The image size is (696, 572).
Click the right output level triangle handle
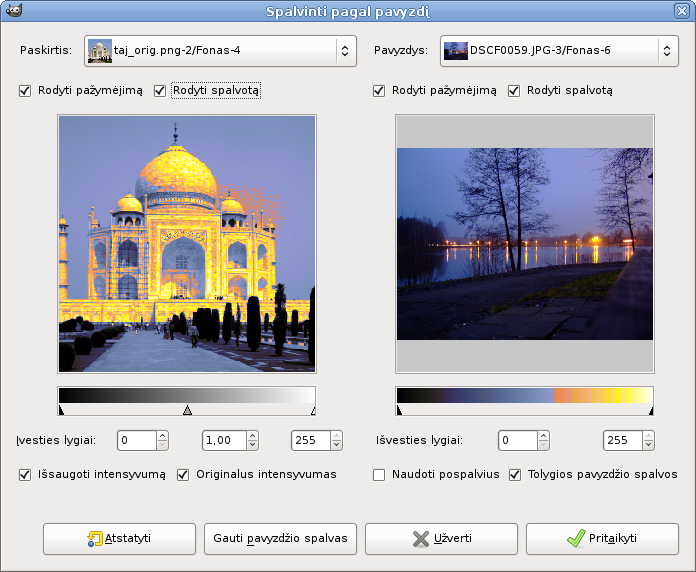click(x=651, y=410)
